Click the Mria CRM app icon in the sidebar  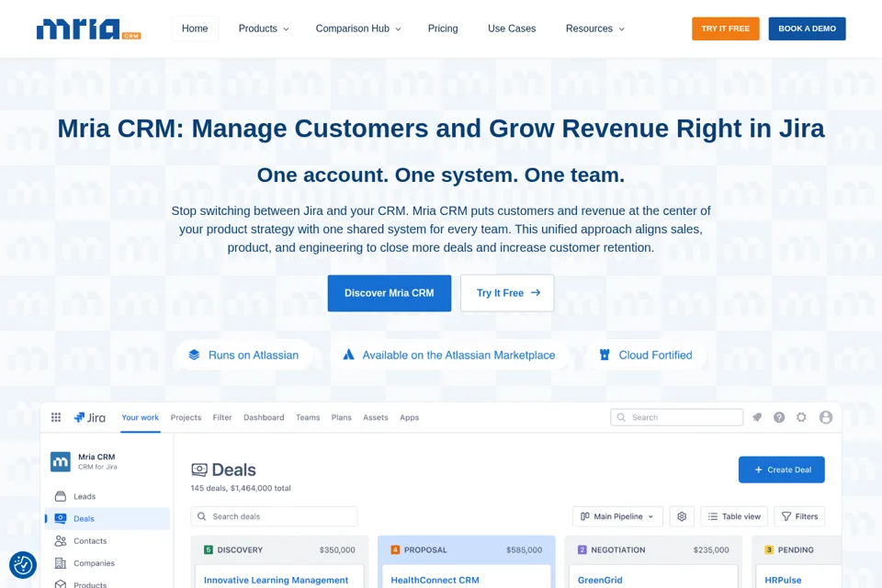tap(61, 462)
